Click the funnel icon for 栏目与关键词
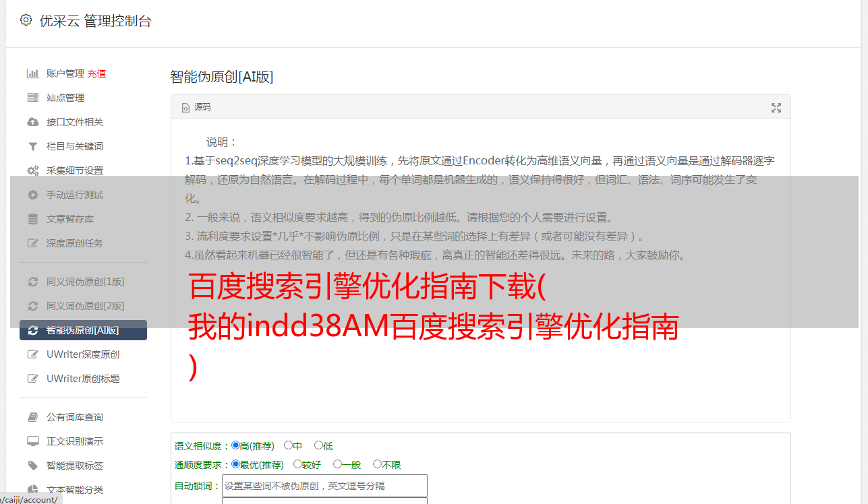The width and height of the screenshot is (868, 504). click(32, 146)
